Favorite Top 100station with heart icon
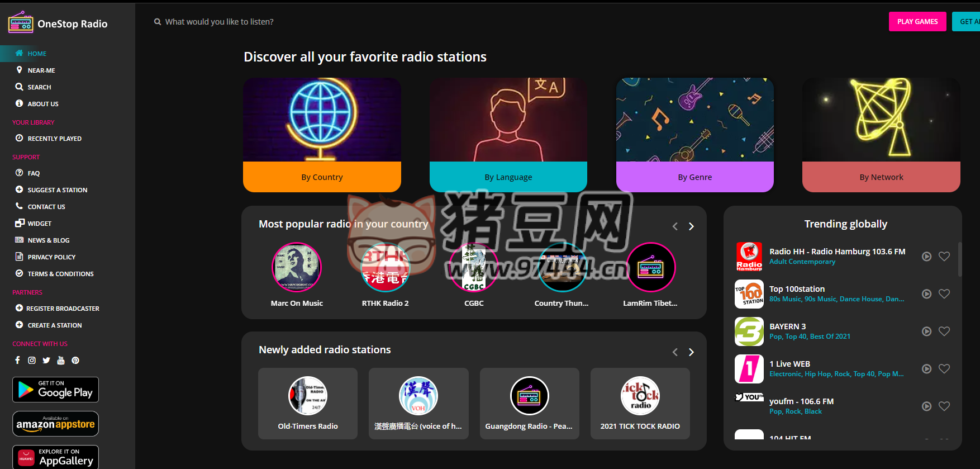This screenshot has height=469, width=980. [x=944, y=294]
